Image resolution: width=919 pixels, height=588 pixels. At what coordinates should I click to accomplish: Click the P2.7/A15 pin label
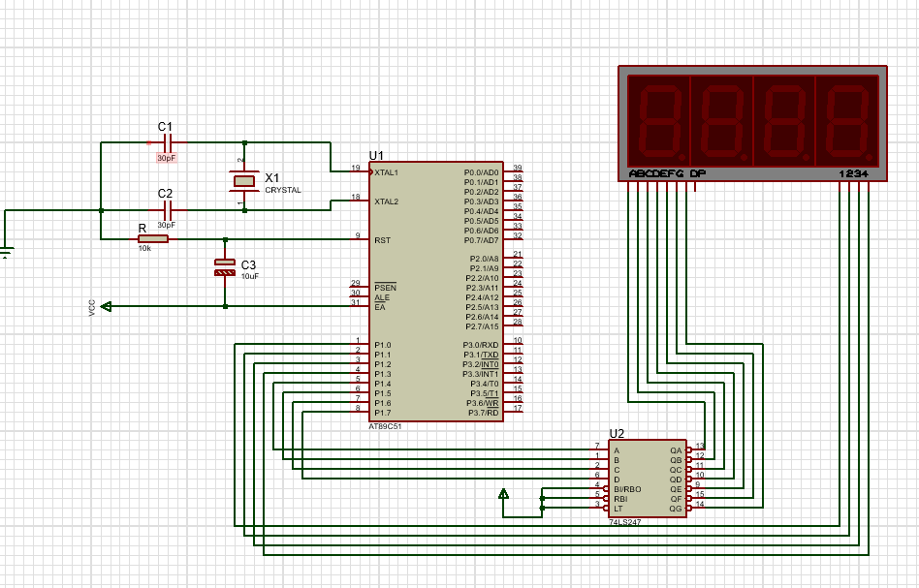(483, 326)
